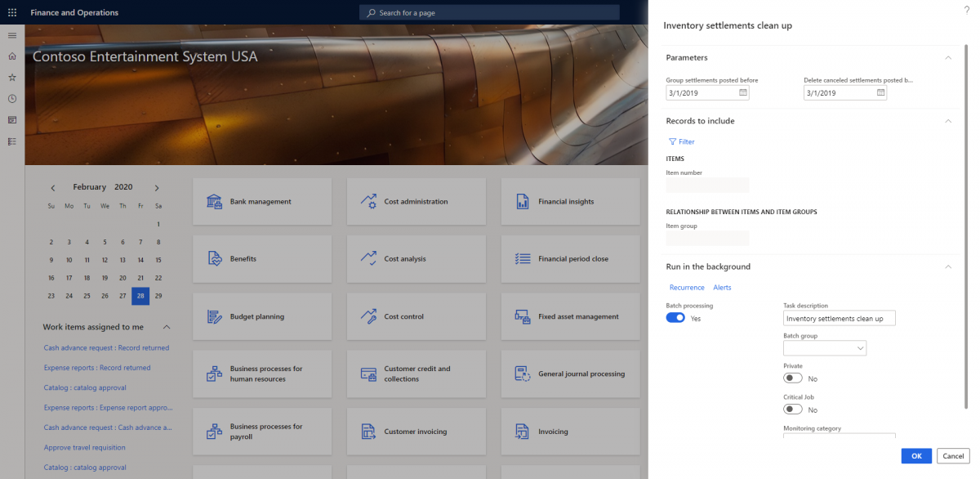Click the Task description input field

(x=839, y=318)
